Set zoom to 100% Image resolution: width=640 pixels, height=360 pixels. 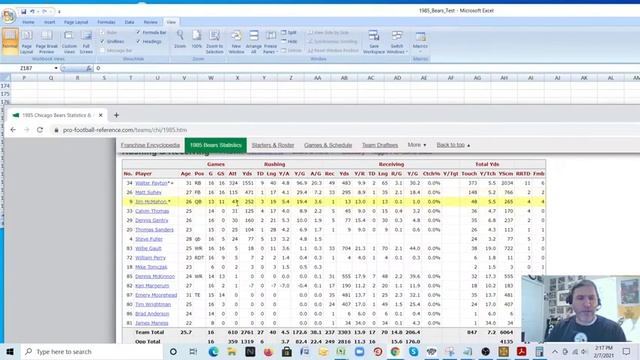coord(197,40)
